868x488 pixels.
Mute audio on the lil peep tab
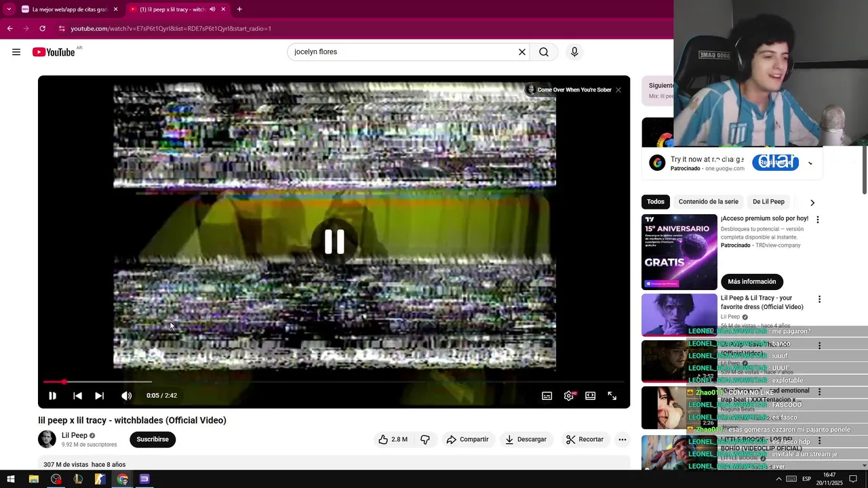tap(212, 9)
